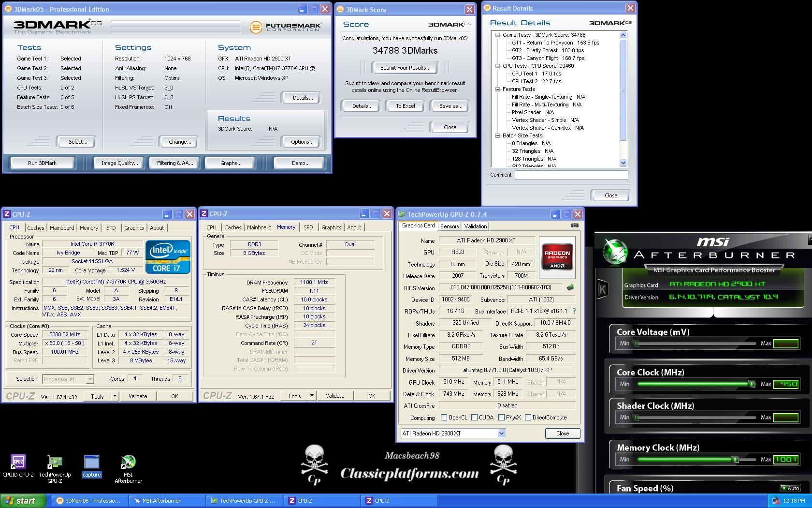Collapse the CPU Tests tree node
Viewport: 812px width, 508px height.
pyautogui.click(x=497, y=66)
